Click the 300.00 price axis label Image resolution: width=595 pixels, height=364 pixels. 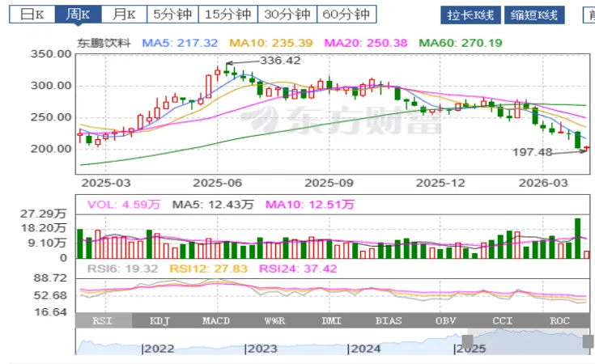[x=51, y=86]
